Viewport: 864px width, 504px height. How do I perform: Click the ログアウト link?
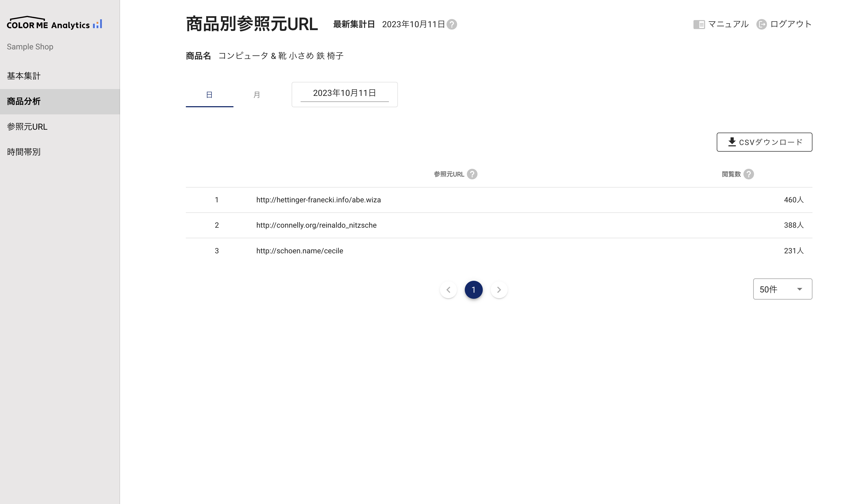point(784,24)
